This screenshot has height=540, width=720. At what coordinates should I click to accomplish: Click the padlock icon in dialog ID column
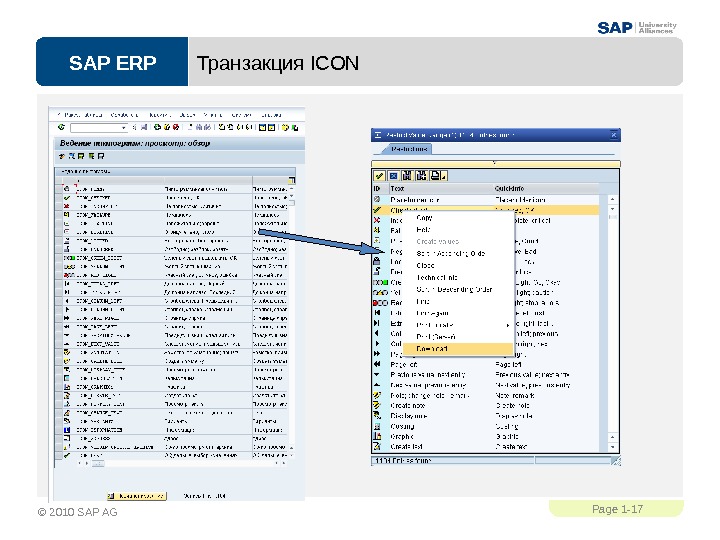click(x=377, y=261)
